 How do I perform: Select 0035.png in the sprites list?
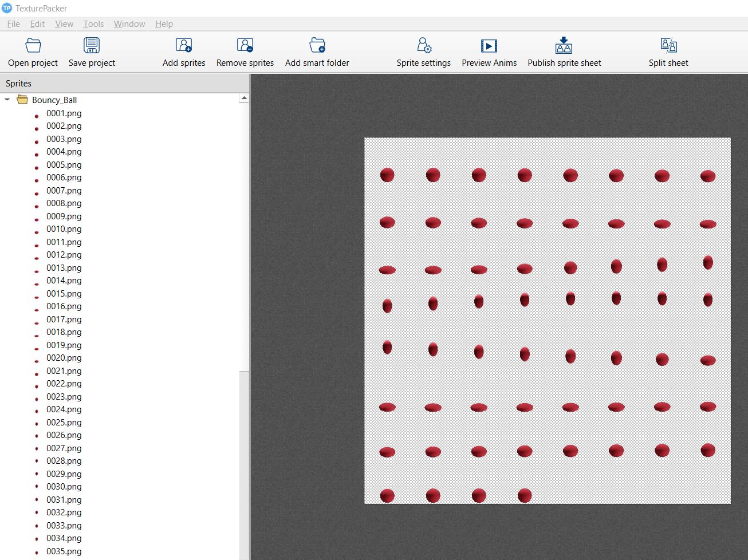click(x=64, y=551)
